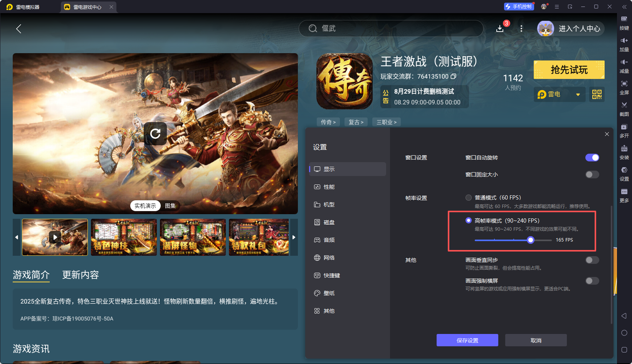This screenshot has width=632, height=364.
Task: Open 性能 settings category
Action: click(348, 187)
